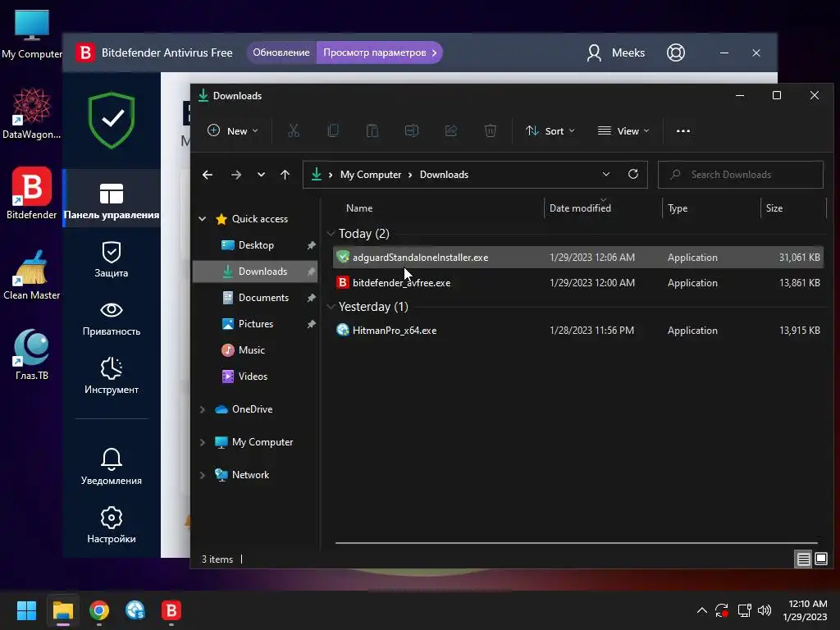This screenshot has width=840, height=630.
Task: Expand the Network tree node
Action: tap(203, 475)
